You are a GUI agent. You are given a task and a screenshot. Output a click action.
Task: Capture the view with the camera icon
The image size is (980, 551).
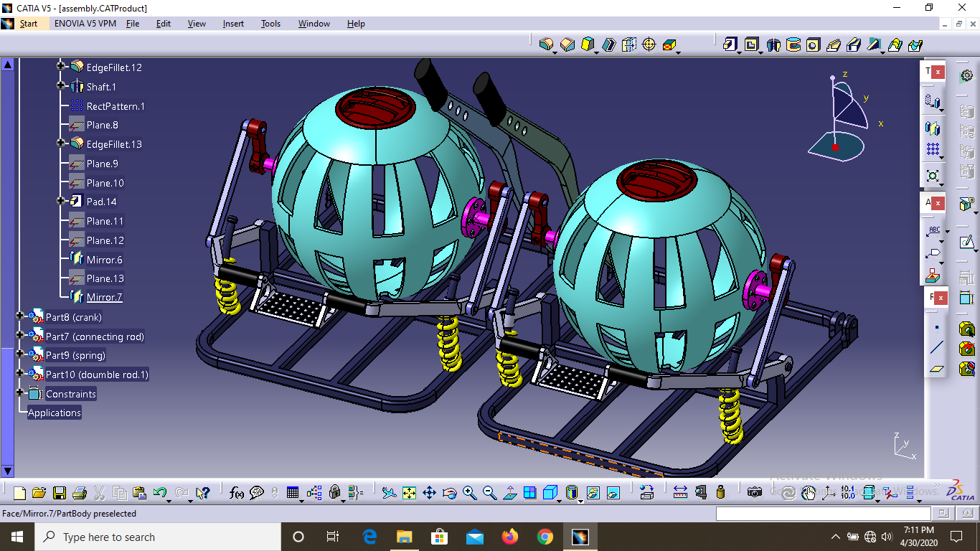tap(754, 493)
